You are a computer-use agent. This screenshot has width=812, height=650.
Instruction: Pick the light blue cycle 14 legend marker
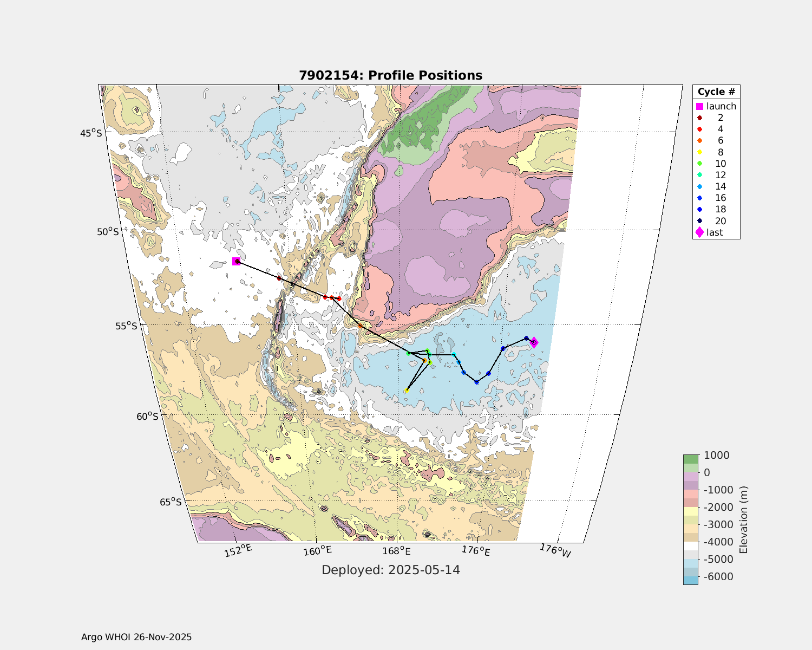tap(699, 186)
